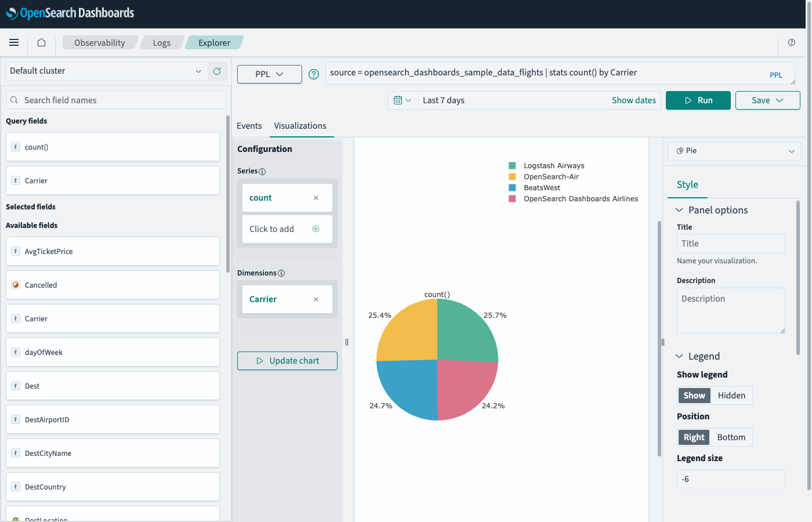812x522 pixels.
Task: Collapse the Legend section
Action: point(698,356)
